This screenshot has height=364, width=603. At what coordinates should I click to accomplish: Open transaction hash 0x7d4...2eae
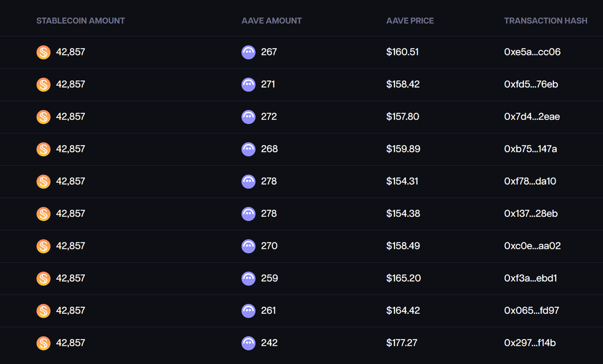coord(532,117)
